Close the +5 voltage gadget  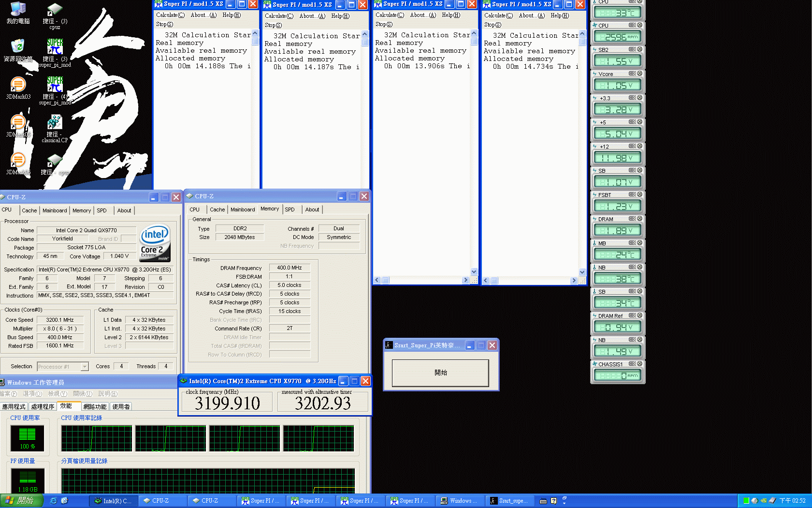pyautogui.click(x=639, y=122)
